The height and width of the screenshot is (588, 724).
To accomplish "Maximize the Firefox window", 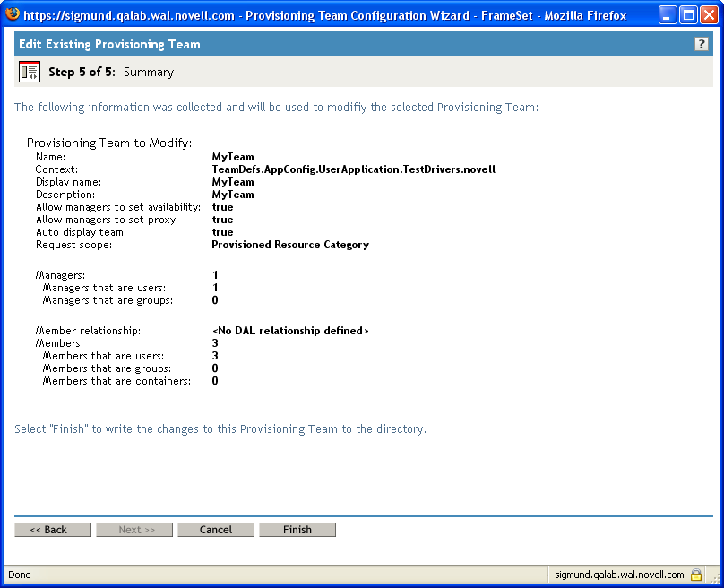I will (x=688, y=15).
